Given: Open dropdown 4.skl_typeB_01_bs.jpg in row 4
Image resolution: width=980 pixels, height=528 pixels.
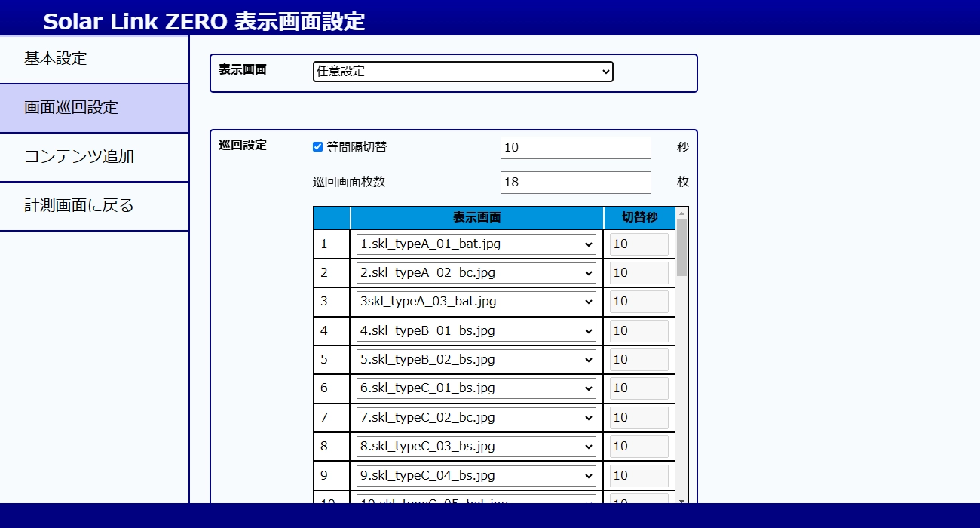Looking at the screenshot, I should click(476, 331).
